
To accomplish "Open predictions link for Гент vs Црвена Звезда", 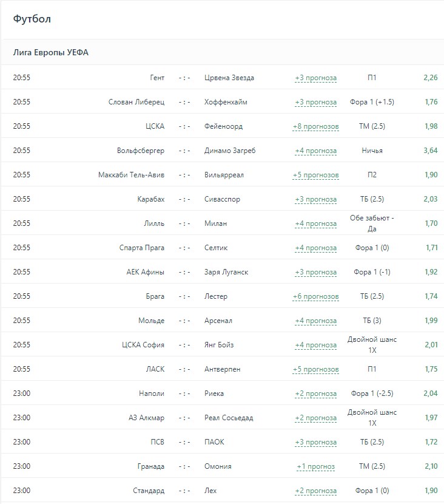I will click(x=315, y=78).
